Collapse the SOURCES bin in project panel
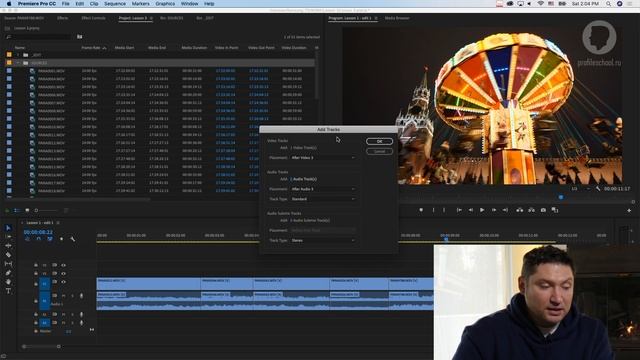640x360 pixels. click(x=18, y=63)
